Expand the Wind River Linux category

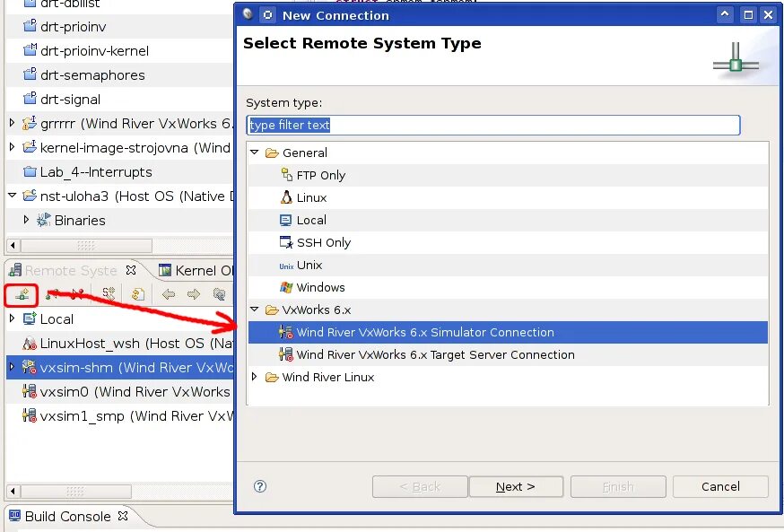click(x=255, y=377)
